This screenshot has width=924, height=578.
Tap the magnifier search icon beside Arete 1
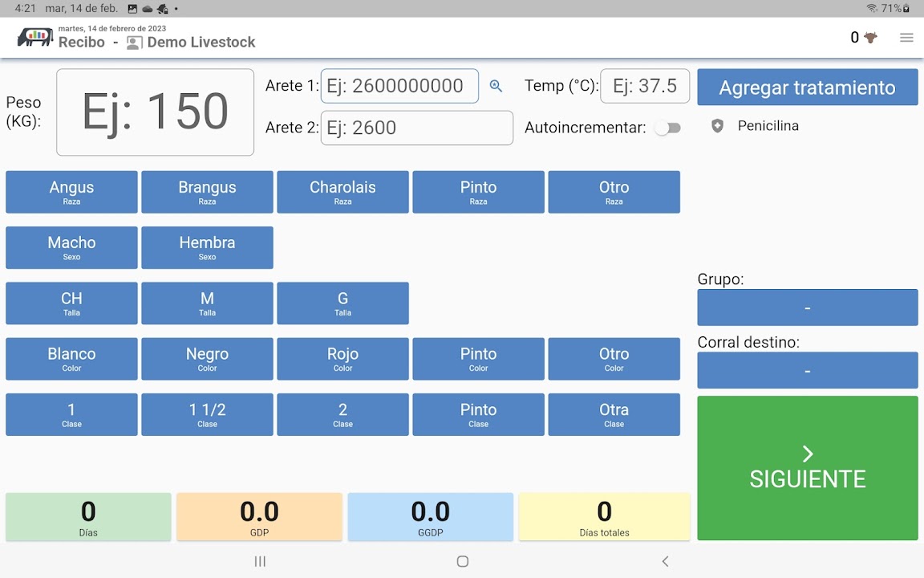pos(496,86)
